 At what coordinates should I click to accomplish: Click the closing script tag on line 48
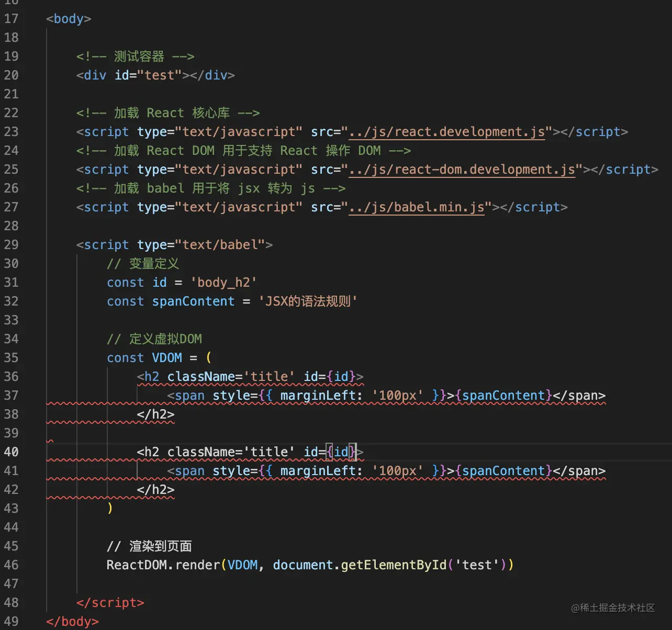click(110, 603)
